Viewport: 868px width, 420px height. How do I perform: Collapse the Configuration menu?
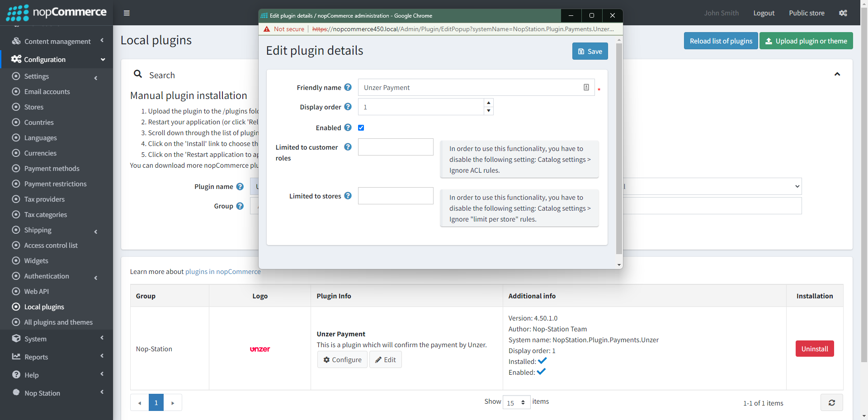(x=57, y=59)
